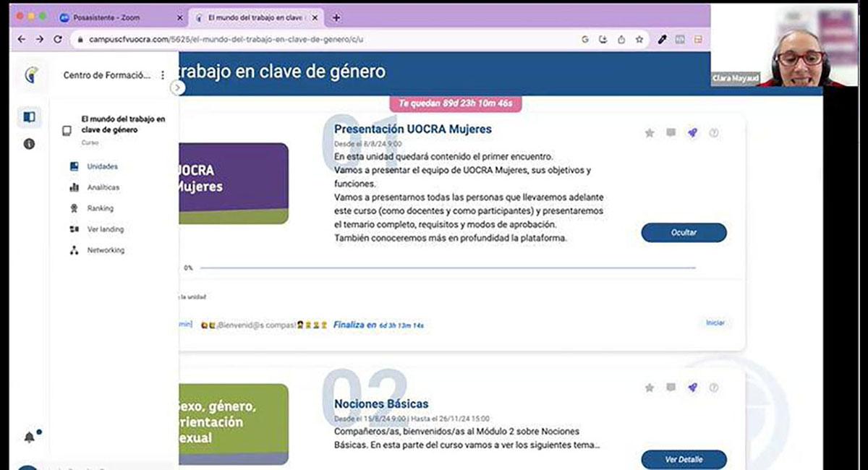Collapse the sidebar with the chevron button
Viewport: 868px width, 470px height.
click(x=178, y=87)
